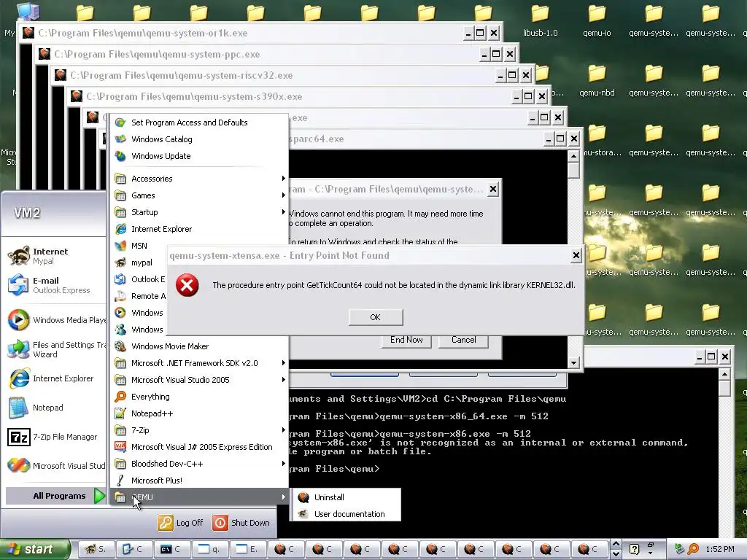Expand the Accessories submenu arrow

coord(284,179)
